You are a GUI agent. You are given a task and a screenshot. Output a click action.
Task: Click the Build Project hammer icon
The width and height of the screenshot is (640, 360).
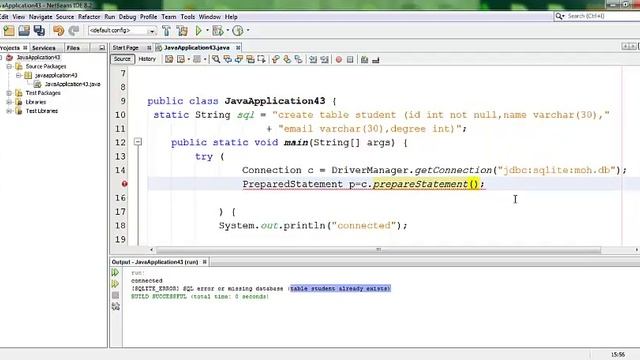pyautogui.click(x=167, y=31)
